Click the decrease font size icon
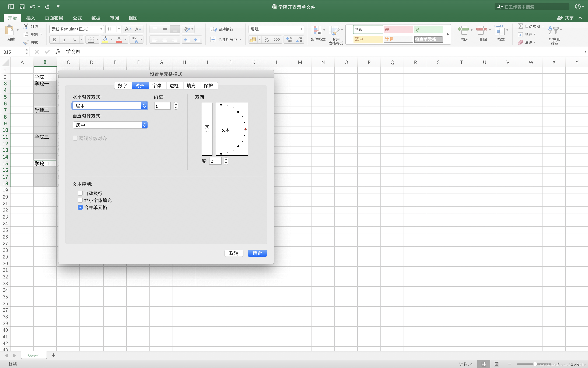Screen dimensions: 588x368 pyautogui.click(x=138, y=29)
